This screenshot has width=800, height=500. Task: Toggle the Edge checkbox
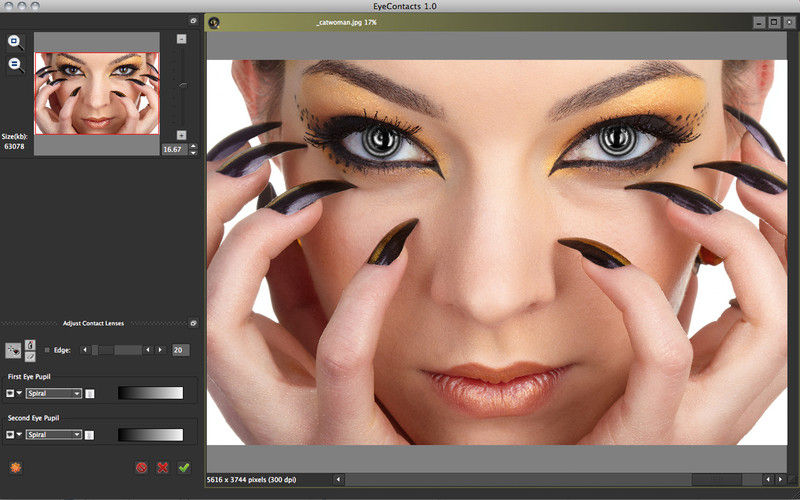pos(47,350)
